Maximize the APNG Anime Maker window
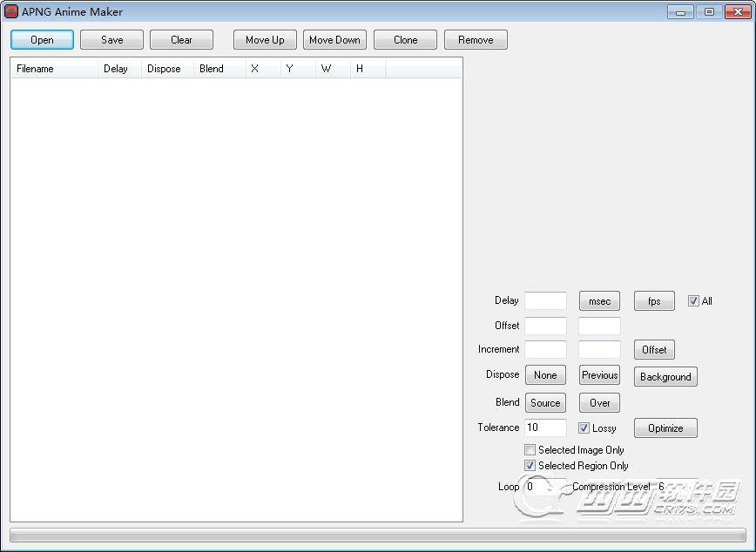The width and height of the screenshot is (756, 552). point(709,12)
